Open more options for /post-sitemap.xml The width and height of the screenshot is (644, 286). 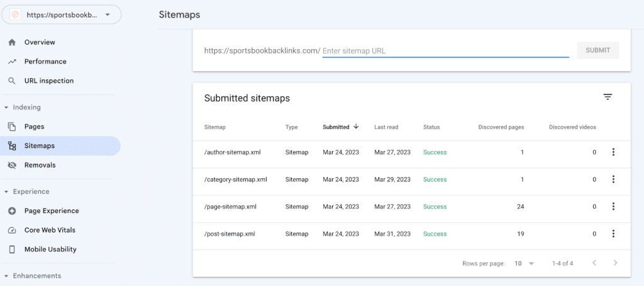(613, 234)
